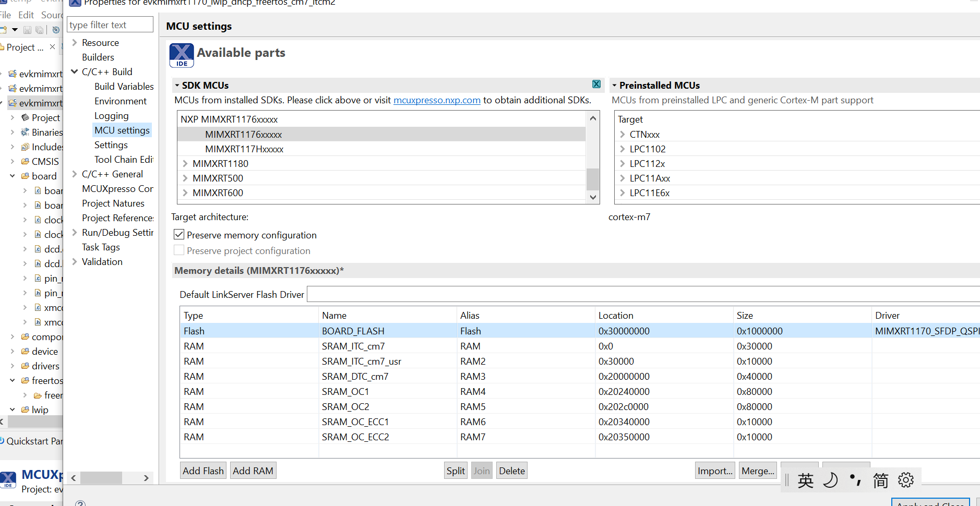Viewport: 980px width, 506px height.
Task: Click the toolbar build/debug icon next to save
Action: tap(56, 30)
